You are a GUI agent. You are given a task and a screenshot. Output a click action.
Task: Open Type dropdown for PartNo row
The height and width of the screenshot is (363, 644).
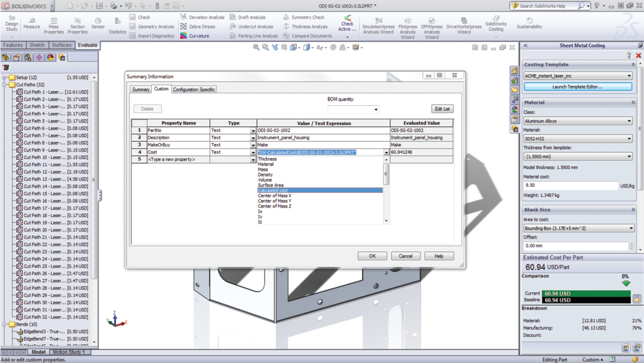point(253,130)
